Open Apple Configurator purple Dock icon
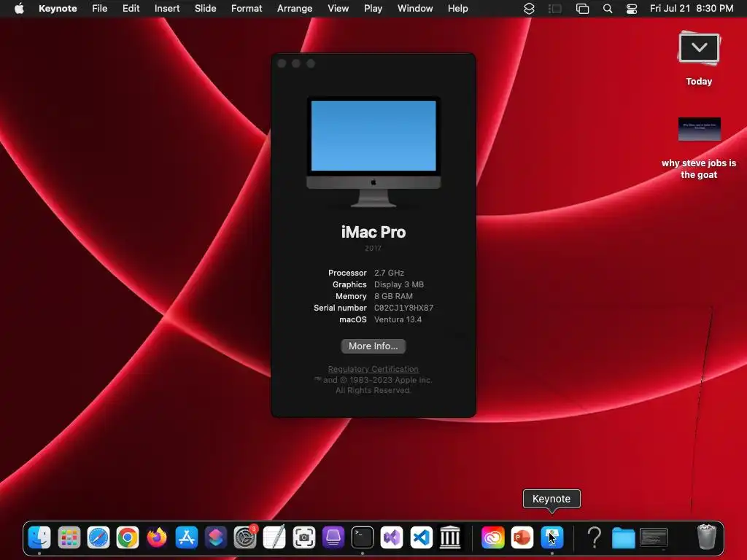Screen dimensions: 747x560 point(333,537)
